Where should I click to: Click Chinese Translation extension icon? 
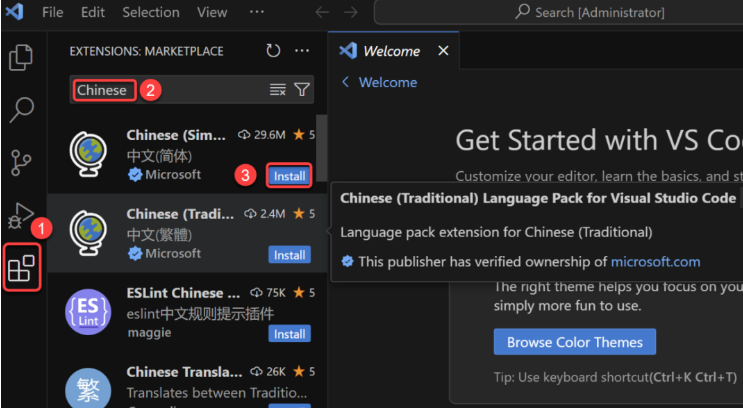click(x=88, y=390)
